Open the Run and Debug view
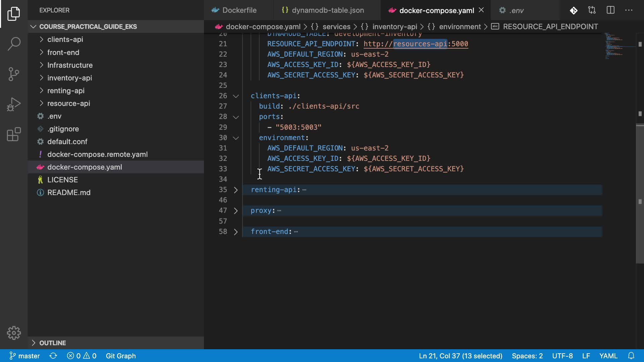This screenshot has width=644, height=362. tap(14, 104)
